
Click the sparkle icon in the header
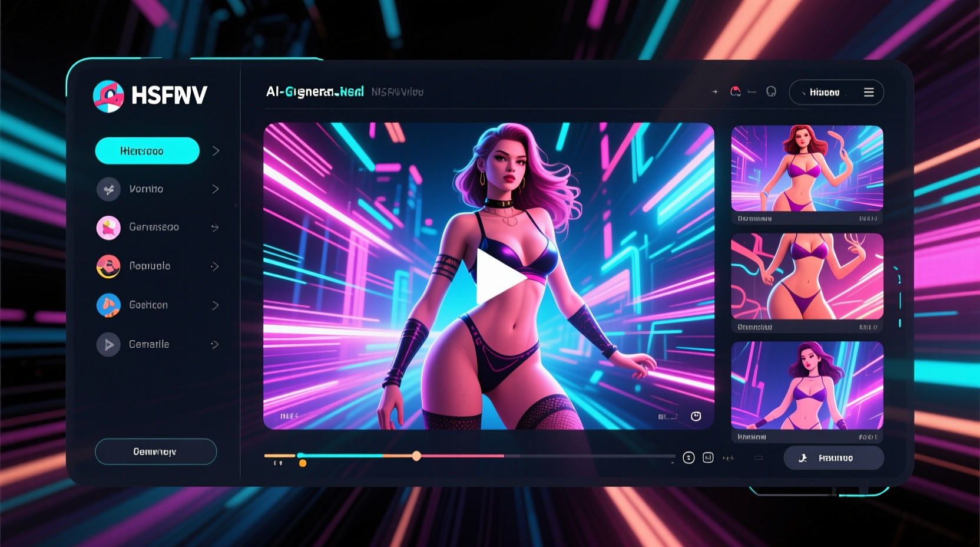pos(715,92)
